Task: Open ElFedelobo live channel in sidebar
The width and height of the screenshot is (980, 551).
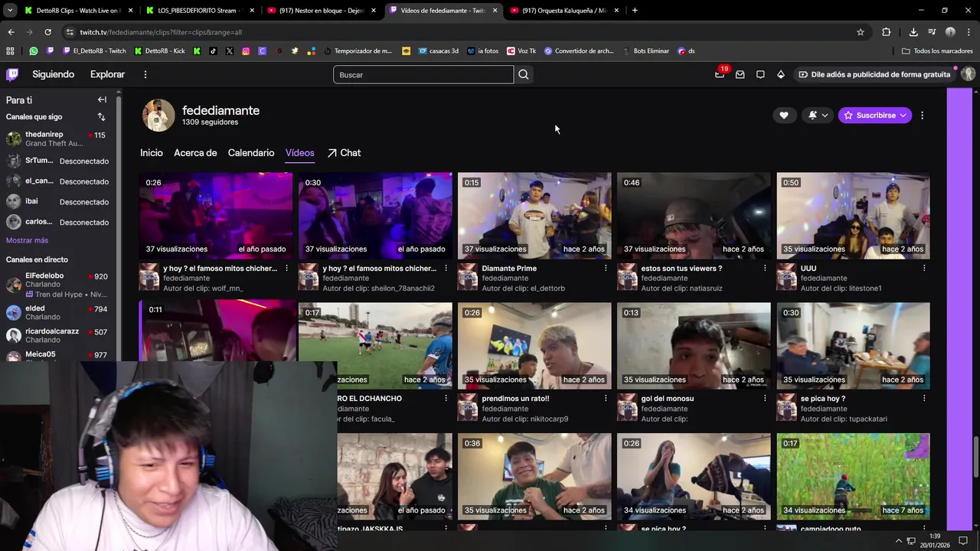Action: (60, 285)
